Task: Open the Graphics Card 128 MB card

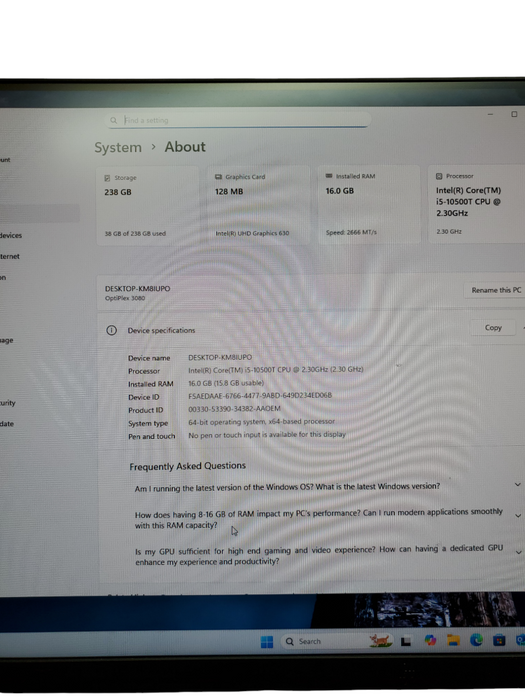Action: (258, 205)
